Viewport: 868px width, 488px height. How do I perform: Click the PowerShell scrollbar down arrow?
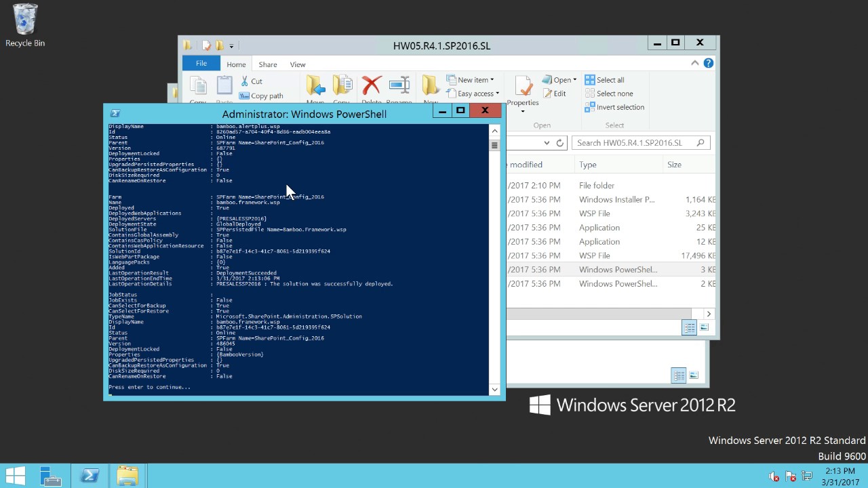click(494, 389)
